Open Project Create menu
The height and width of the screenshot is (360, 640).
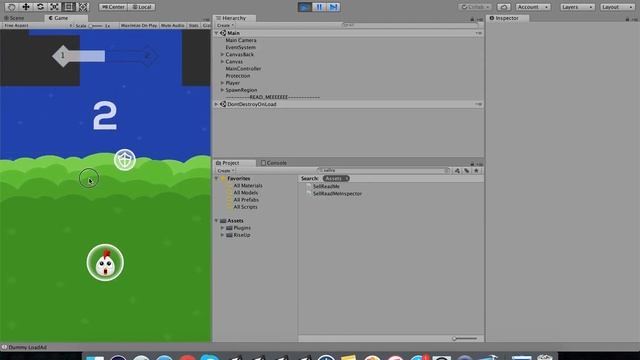225,171
